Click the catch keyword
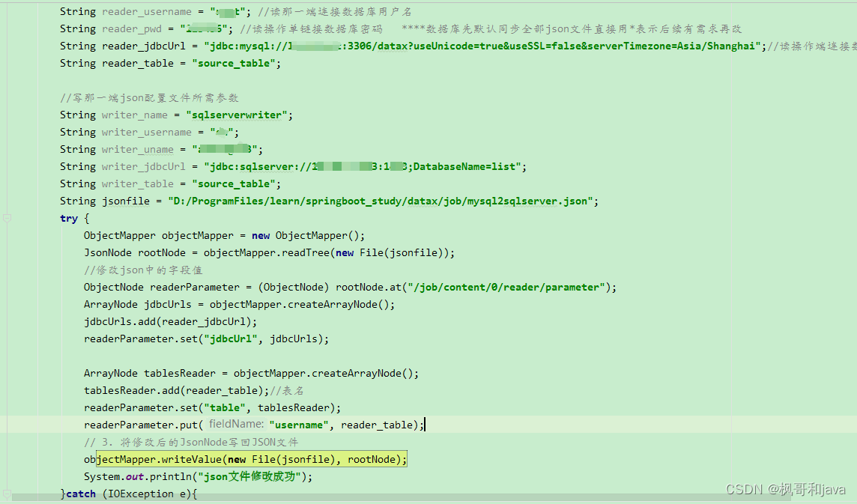 (x=79, y=494)
